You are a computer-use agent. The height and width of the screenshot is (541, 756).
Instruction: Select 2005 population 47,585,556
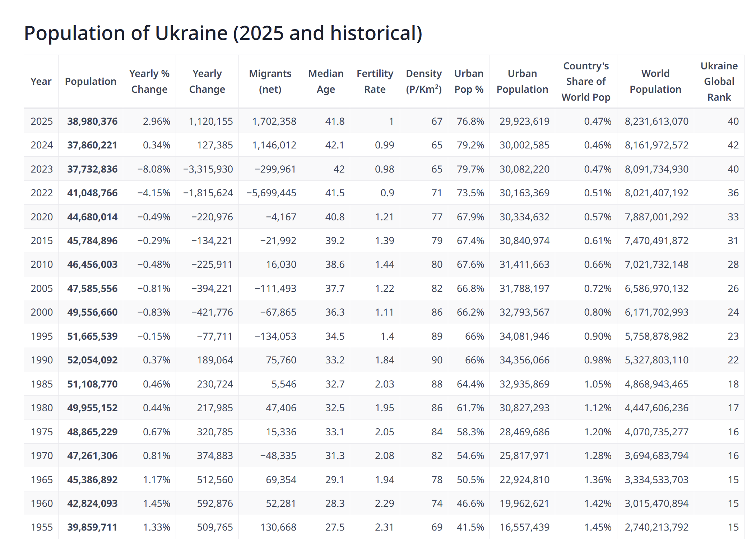[x=92, y=289]
